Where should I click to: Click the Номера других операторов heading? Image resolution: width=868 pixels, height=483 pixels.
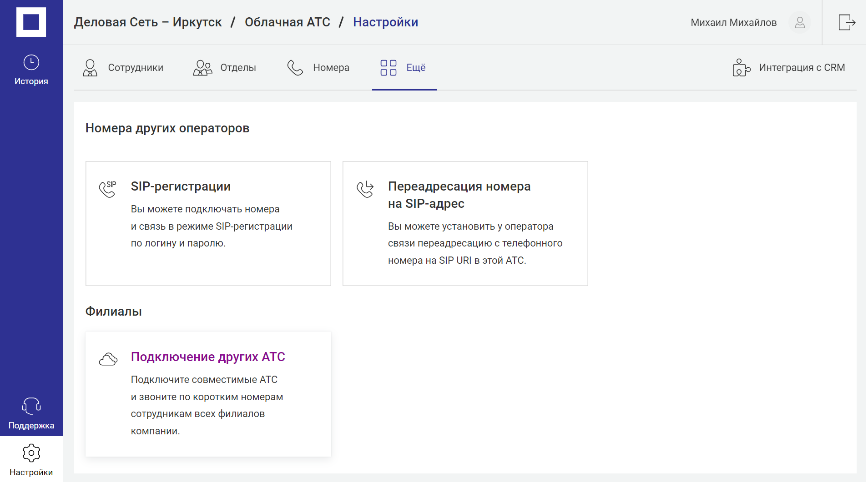[x=167, y=128]
